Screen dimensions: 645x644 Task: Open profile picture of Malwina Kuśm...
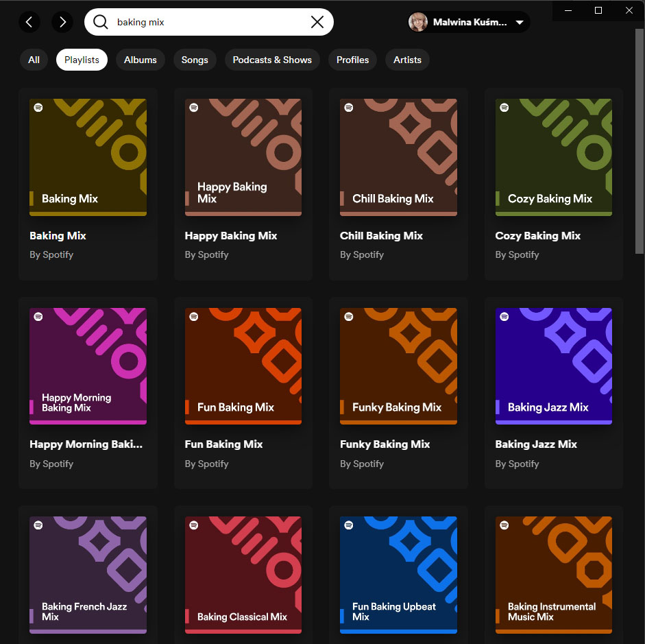pyautogui.click(x=418, y=22)
